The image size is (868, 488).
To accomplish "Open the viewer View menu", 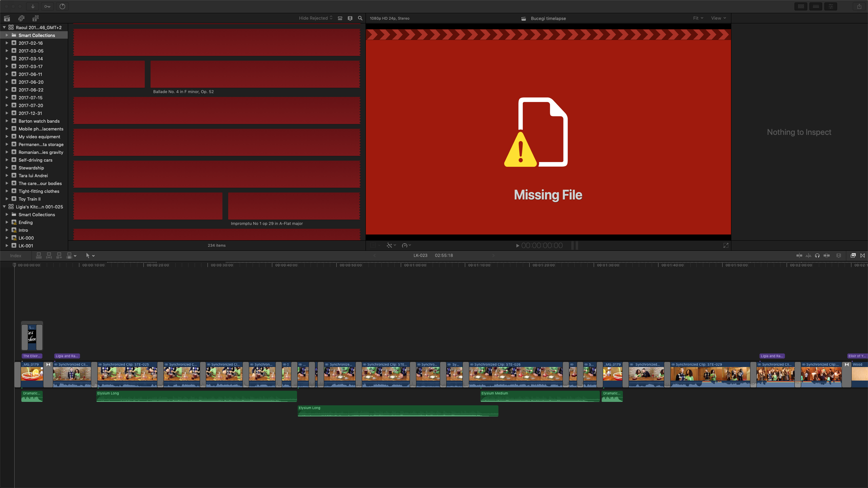I will [718, 18].
